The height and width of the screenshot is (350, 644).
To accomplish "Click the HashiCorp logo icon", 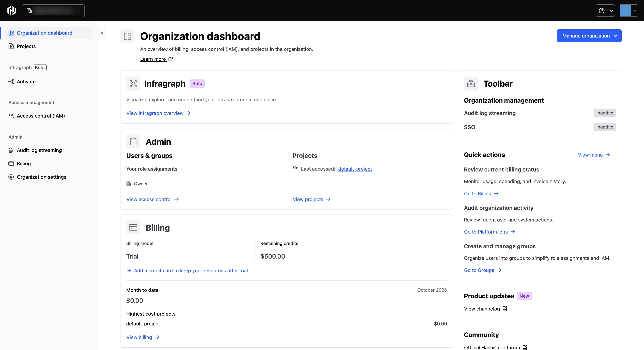I will click(x=11, y=11).
